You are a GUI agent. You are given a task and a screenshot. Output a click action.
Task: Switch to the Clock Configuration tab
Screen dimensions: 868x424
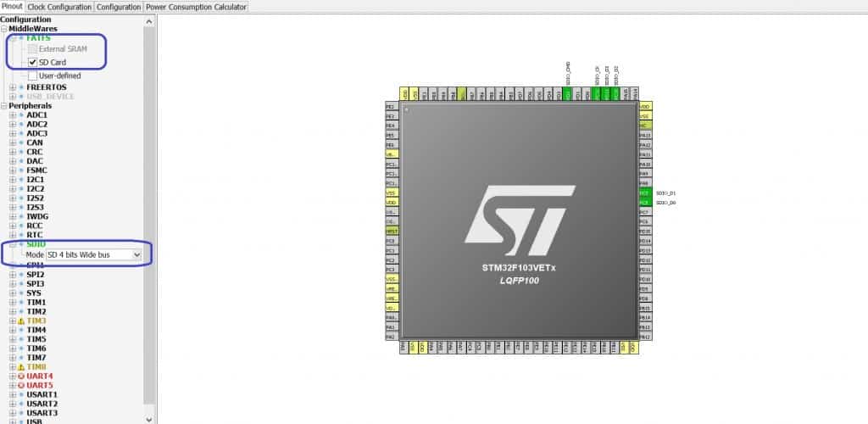(58, 7)
